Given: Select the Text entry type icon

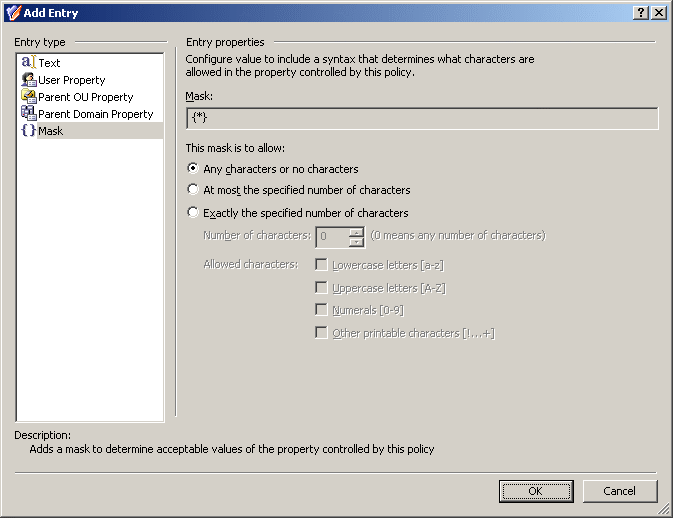Looking at the screenshot, I should coord(28,62).
